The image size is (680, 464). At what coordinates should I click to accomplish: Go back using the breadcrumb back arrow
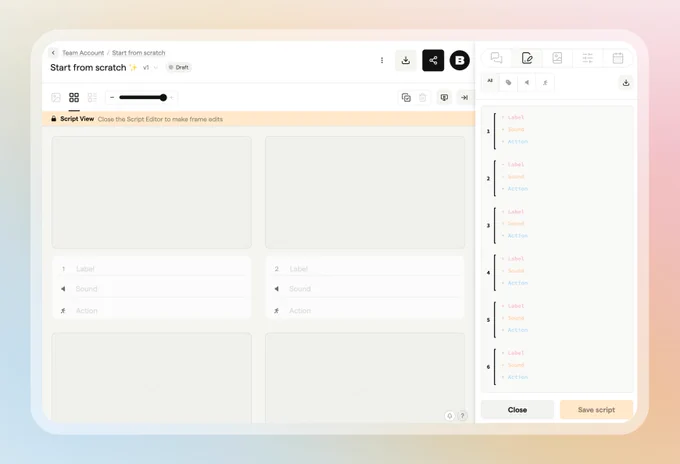(53, 53)
